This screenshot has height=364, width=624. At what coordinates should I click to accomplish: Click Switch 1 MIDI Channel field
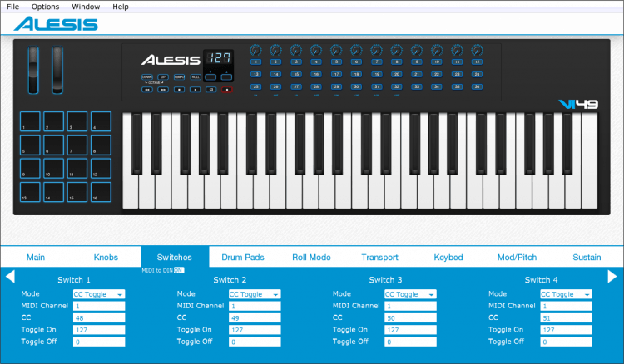coord(99,306)
